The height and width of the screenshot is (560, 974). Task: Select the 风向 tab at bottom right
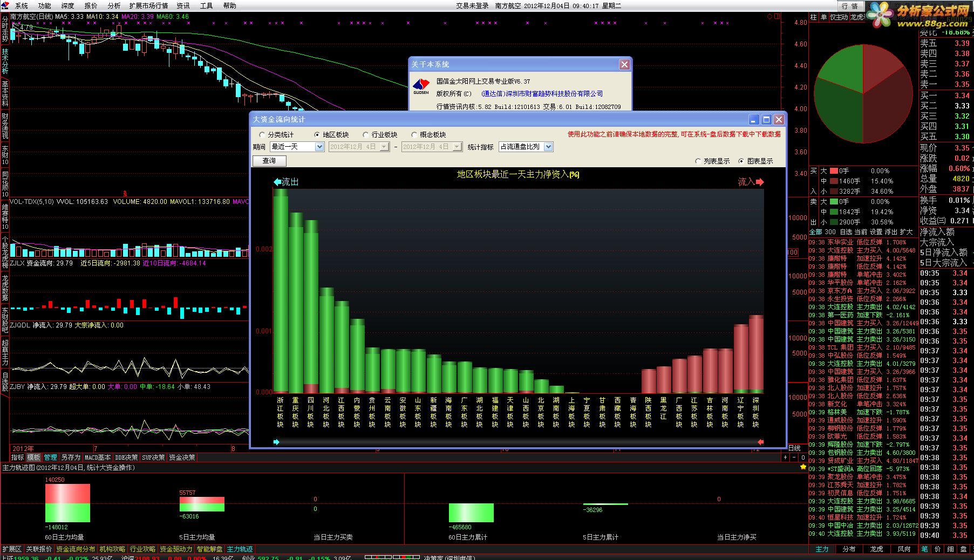904,549
